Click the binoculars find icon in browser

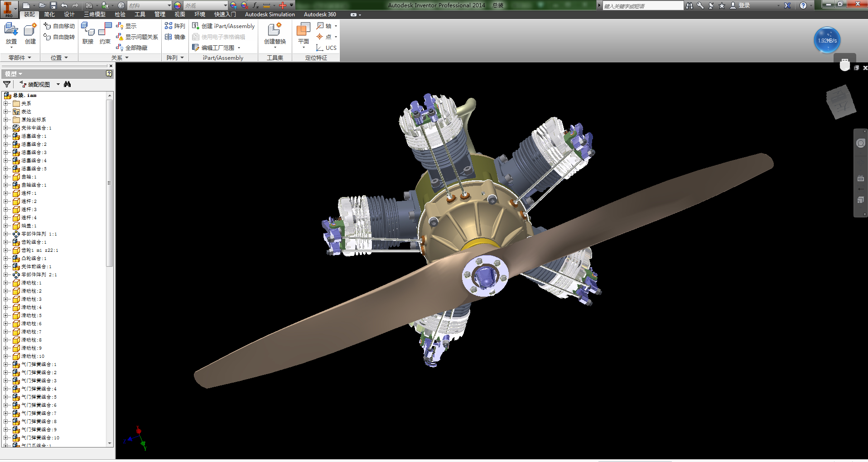pyautogui.click(x=68, y=84)
